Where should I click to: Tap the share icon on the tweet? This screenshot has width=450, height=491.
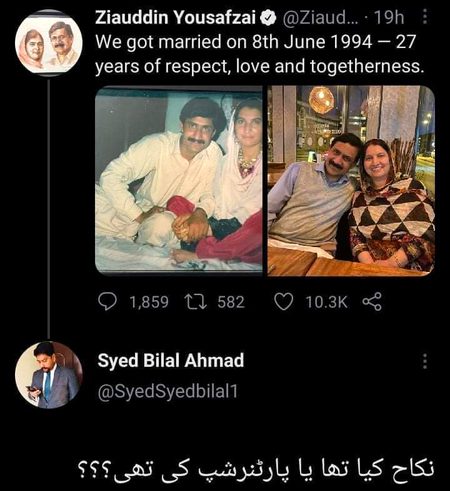click(372, 302)
